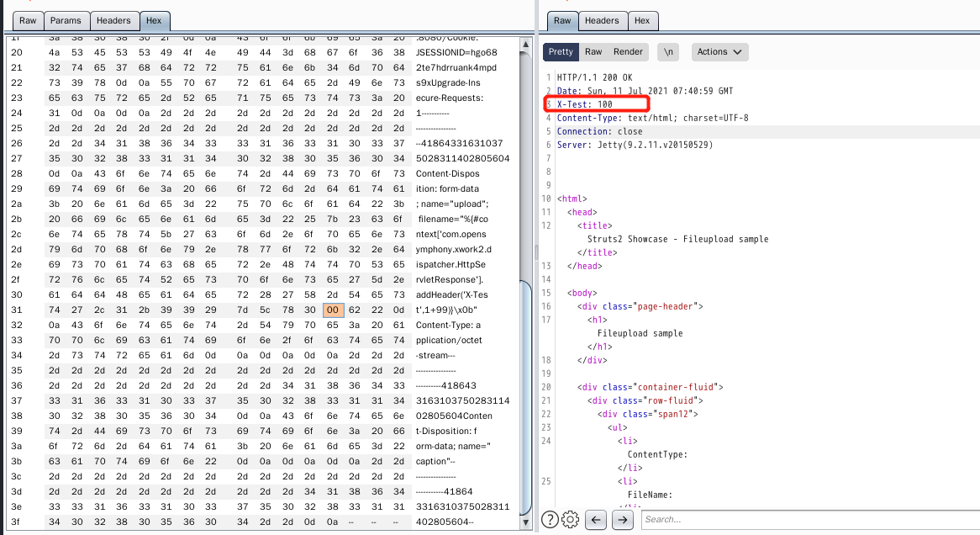Toggle the \n non-printable characters button
The height and width of the screenshot is (535, 980).
pyautogui.click(x=668, y=51)
